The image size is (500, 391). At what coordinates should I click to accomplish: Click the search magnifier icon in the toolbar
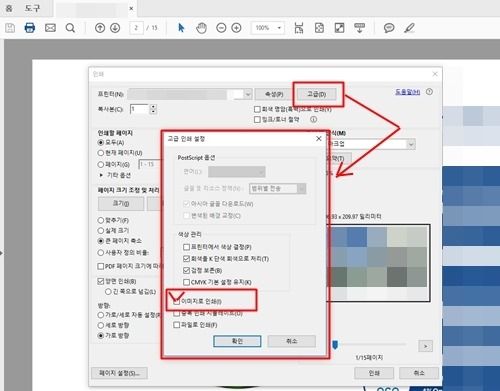[x=70, y=28]
